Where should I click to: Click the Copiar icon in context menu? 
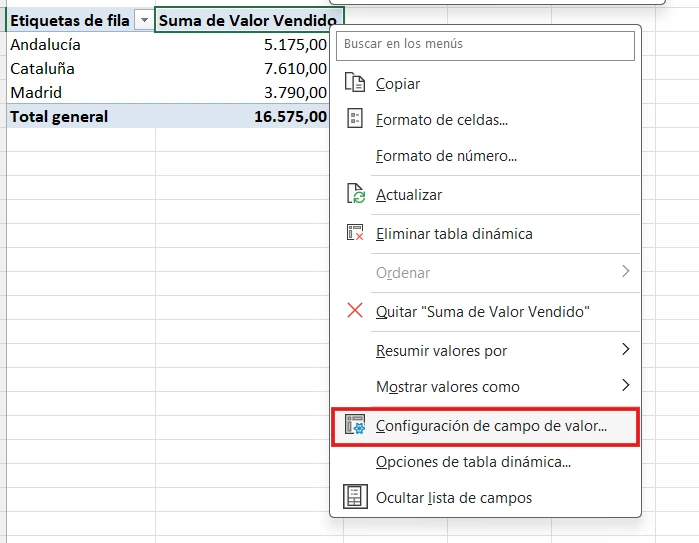click(355, 82)
